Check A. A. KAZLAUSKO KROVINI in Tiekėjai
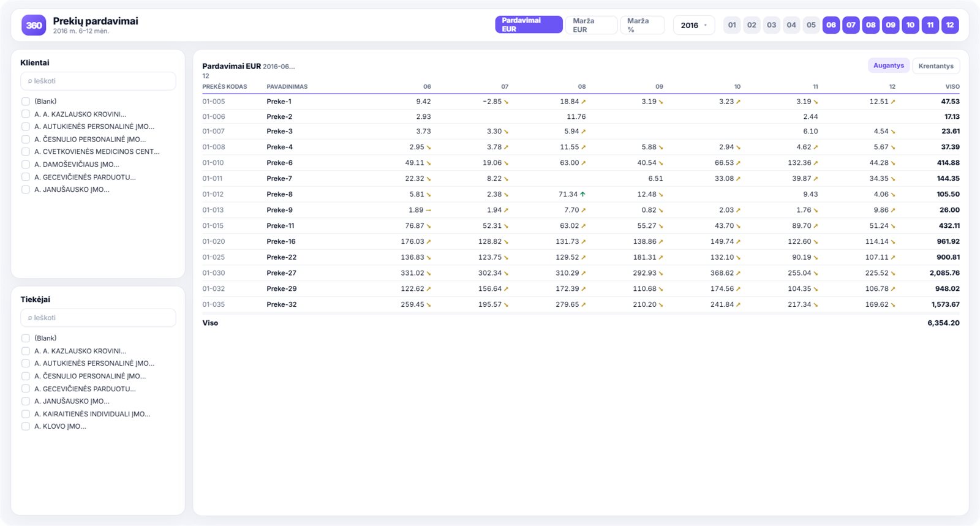 point(26,351)
